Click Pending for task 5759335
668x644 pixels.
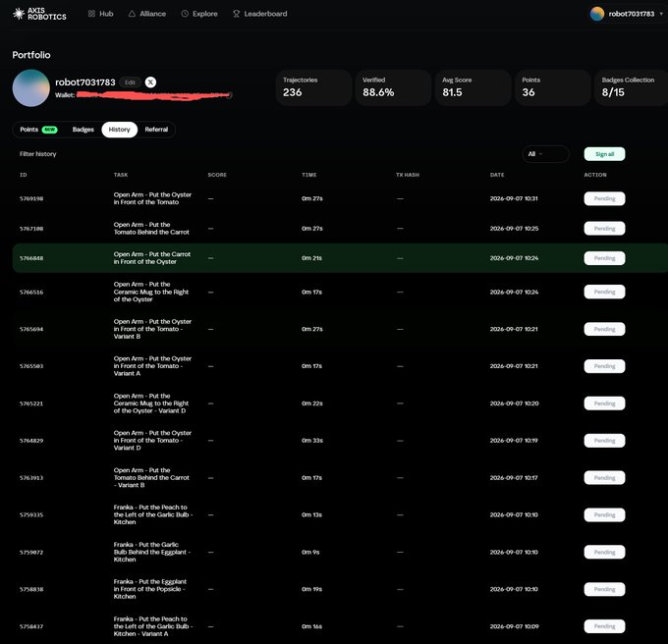coord(604,515)
